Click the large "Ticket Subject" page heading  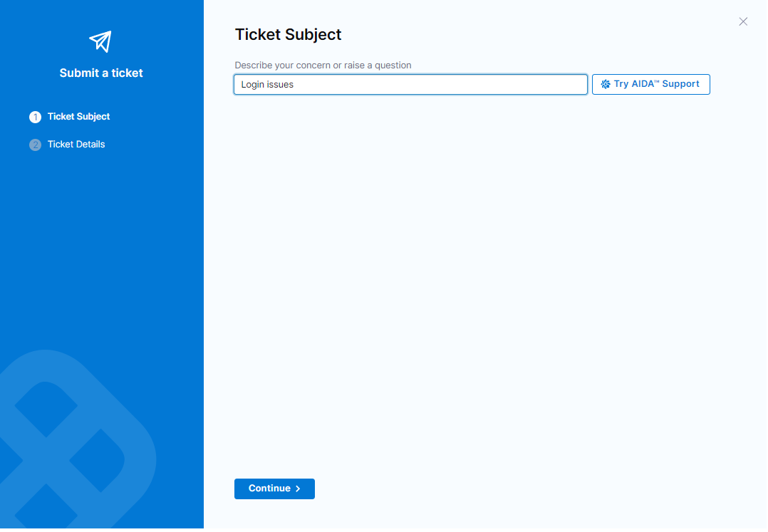tap(288, 34)
